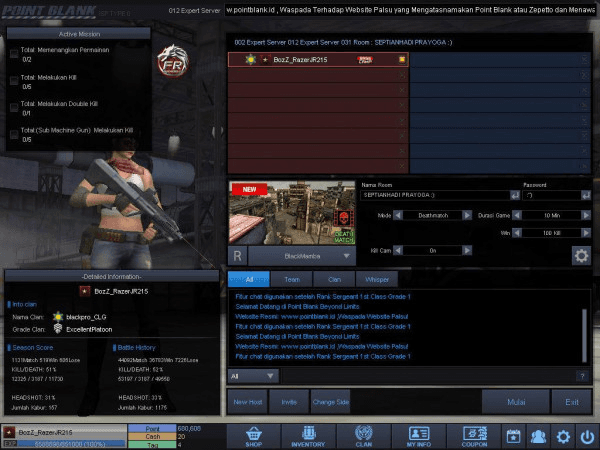Close last red team slot X
This screenshot has height=450, width=600.
(x=402, y=166)
